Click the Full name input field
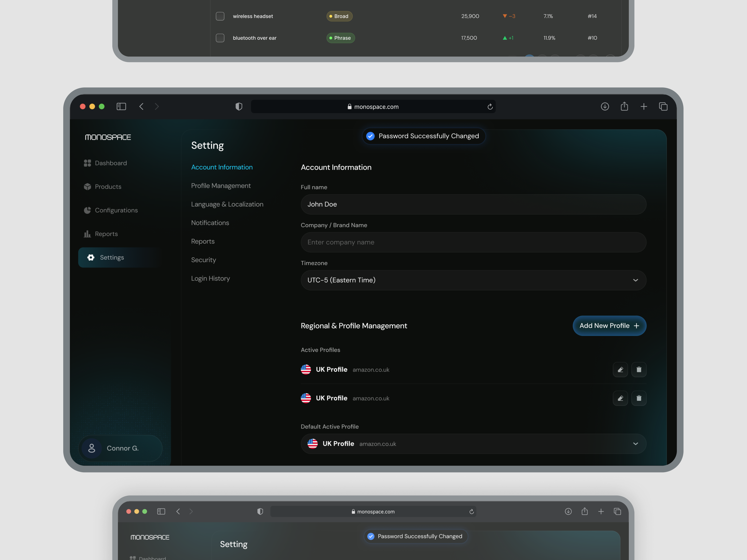 474,204
